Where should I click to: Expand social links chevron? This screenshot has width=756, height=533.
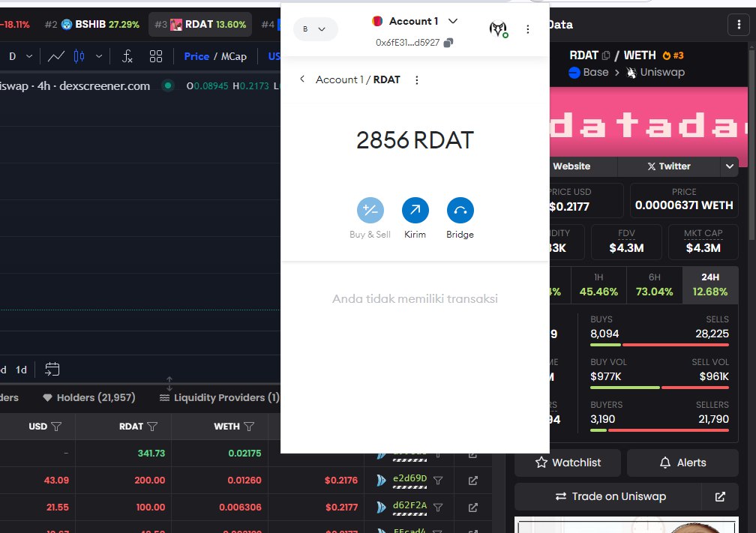pyautogui.click(x=730, y=166)
